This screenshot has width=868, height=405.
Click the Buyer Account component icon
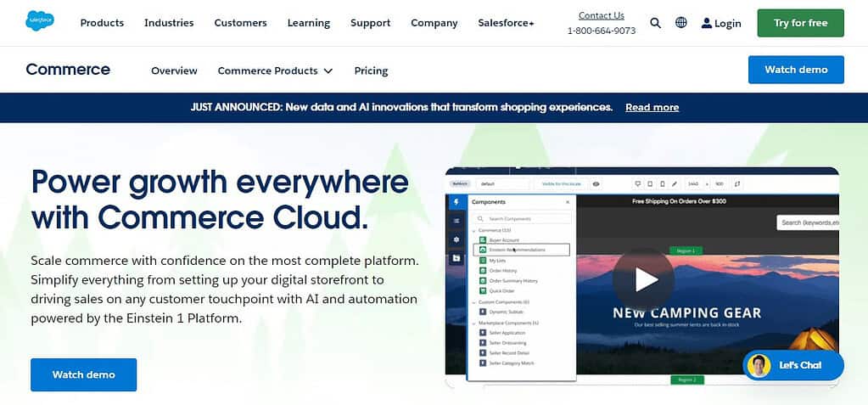pos(482,240)
